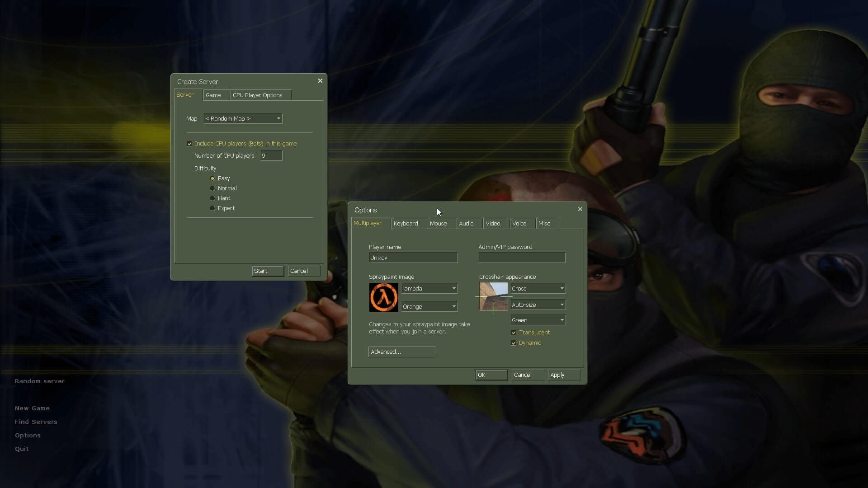This screenshot has height=488, width=868.
Task: Toggle the Dynamic crosshair checkbox
Action: point(514,343)
